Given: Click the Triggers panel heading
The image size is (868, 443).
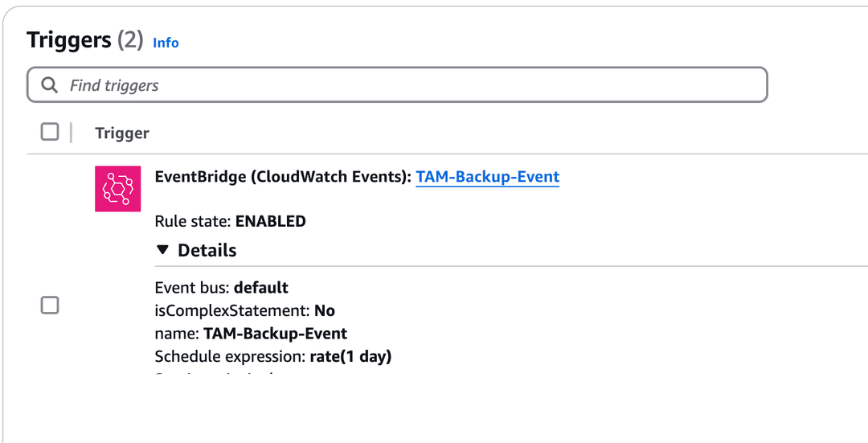Looking at the screenshot, I should [x=68, y=40].
